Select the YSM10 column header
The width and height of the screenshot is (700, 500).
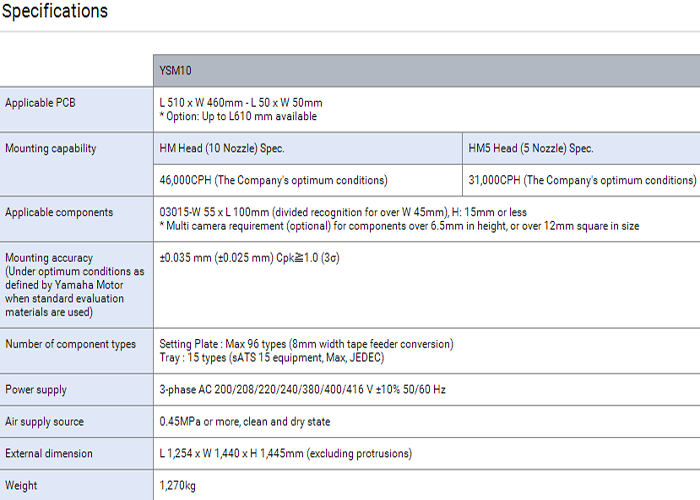pyautogui.click(x=426, y=71)
